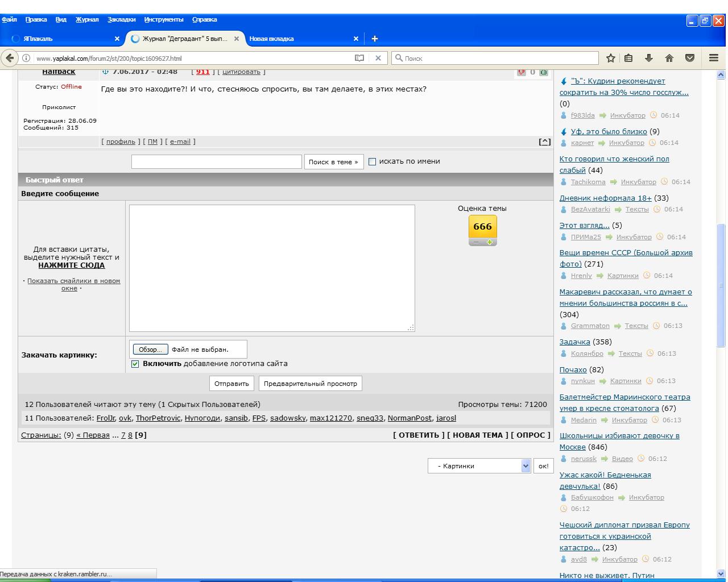Click Предварительный просмотр button
The image size is (728, 582).
pos(311,384)
